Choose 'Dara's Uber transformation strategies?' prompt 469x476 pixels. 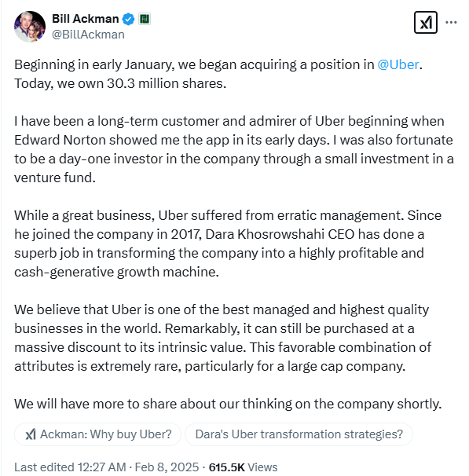299,434
